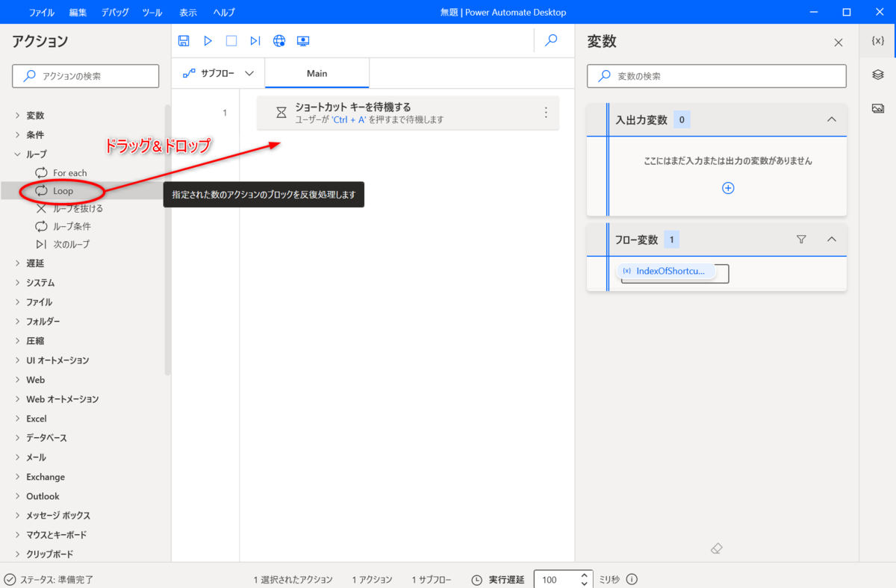This screenshot has width=896, height=588.
Task: Open the 編集 menu
Action: [x=78, y=13]
